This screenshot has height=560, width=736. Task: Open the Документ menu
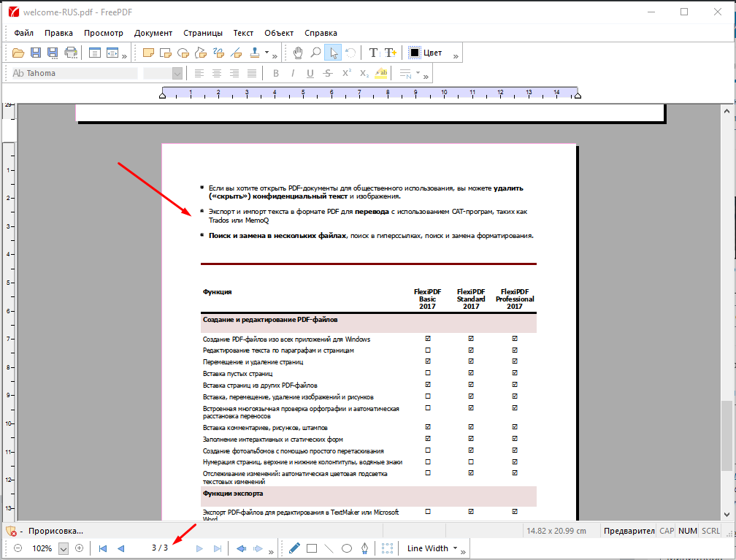pyautogui.click(x=153, y=33)
